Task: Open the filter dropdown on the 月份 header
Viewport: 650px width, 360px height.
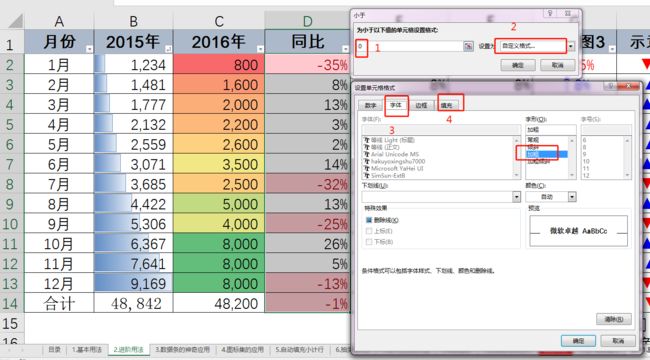Action: (89, 49)
